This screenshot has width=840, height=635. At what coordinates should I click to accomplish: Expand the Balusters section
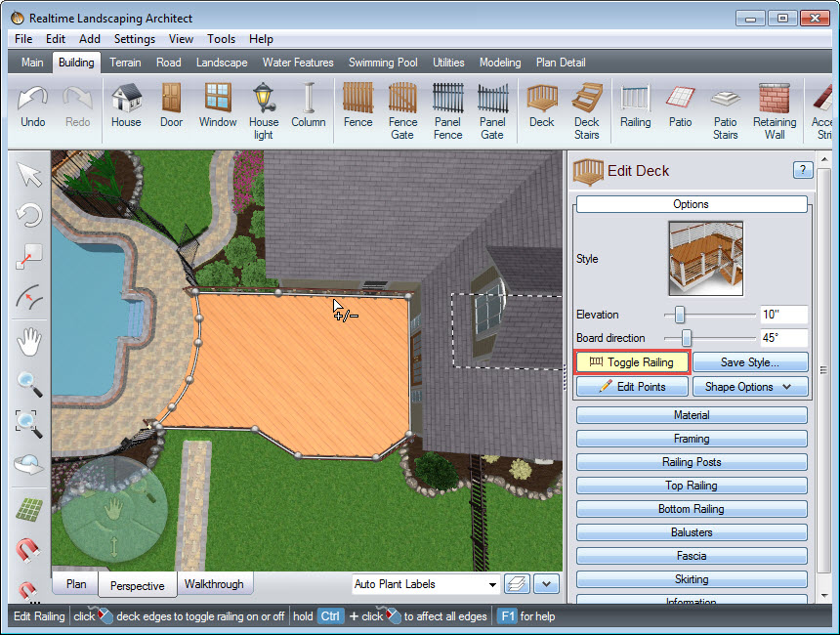[x=692, y=532]
